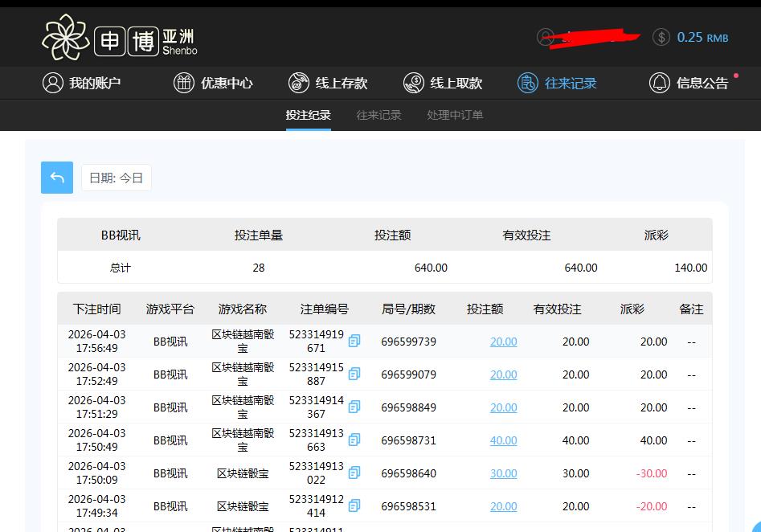761x532 pixels.
Task: Click the red notification badge on 信息公告
Action: click(x=734, y=74)
